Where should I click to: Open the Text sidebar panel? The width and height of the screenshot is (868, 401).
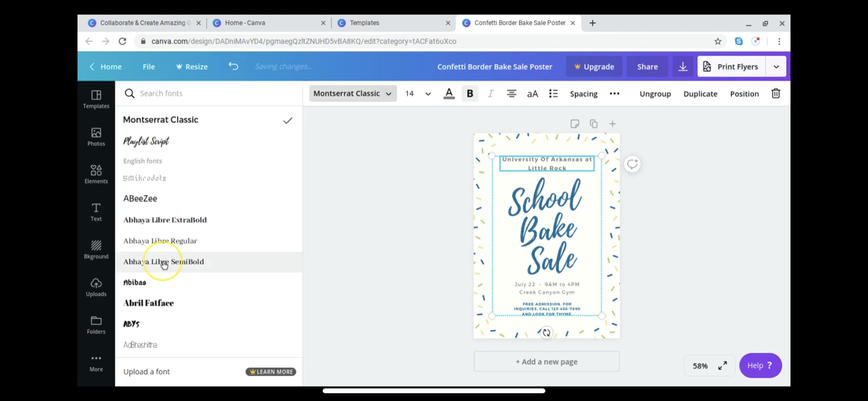pyautogui.click(x=96, y=212)
